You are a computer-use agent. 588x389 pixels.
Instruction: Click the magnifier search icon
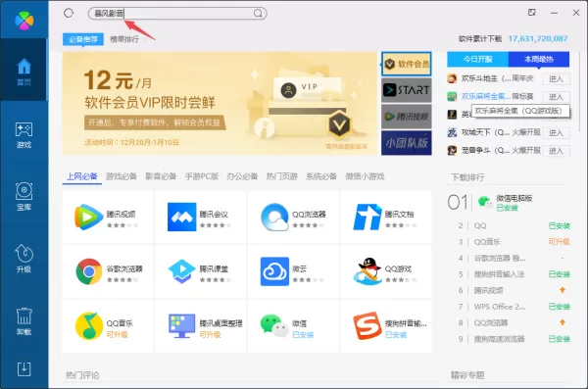click(258, 14)
